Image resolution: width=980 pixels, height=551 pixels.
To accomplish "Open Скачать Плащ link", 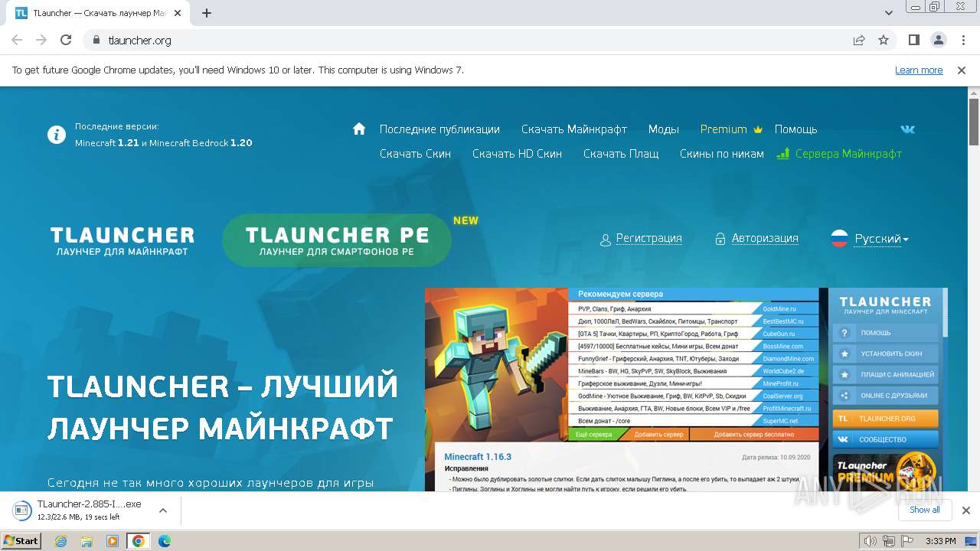I will point(621,154).
